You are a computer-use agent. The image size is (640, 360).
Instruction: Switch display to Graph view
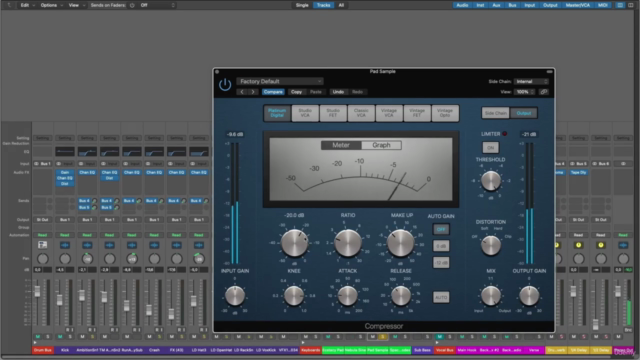coord(381,145)
